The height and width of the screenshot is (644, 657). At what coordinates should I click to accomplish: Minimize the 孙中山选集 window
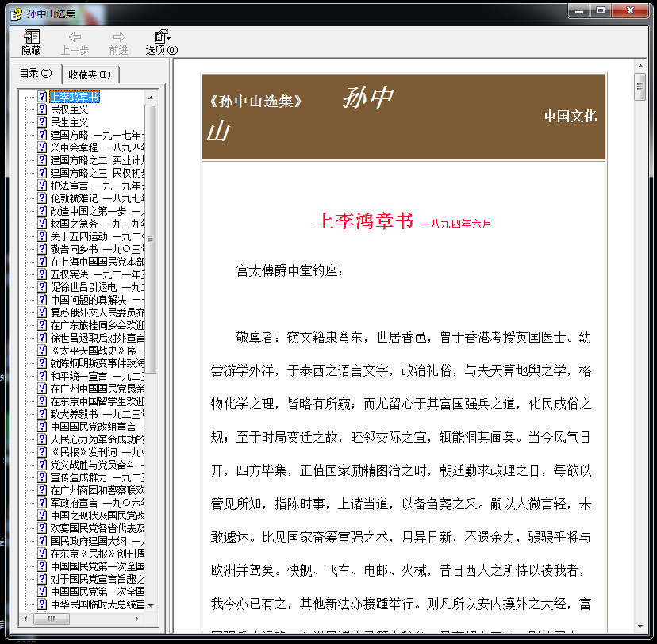point(579,11)
